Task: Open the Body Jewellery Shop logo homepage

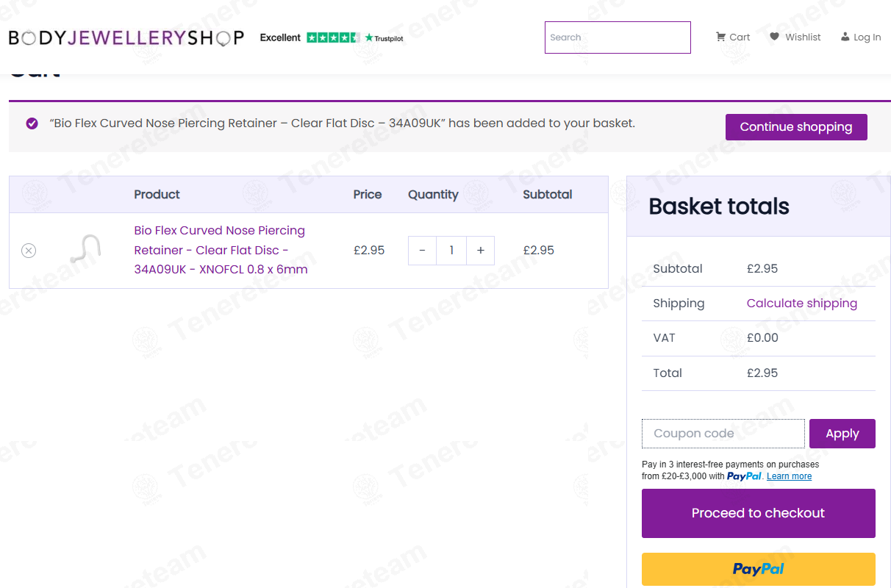Action: (126, 37)
